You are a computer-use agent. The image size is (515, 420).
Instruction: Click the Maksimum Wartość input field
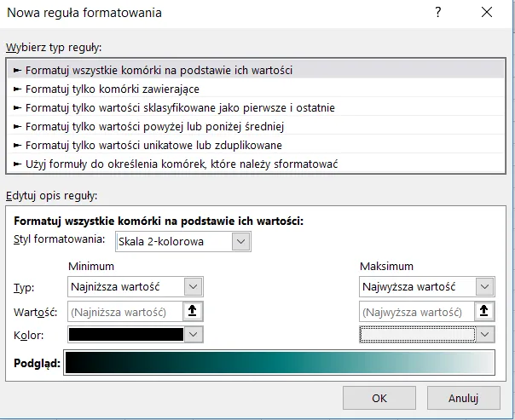(x=415, y=312)
